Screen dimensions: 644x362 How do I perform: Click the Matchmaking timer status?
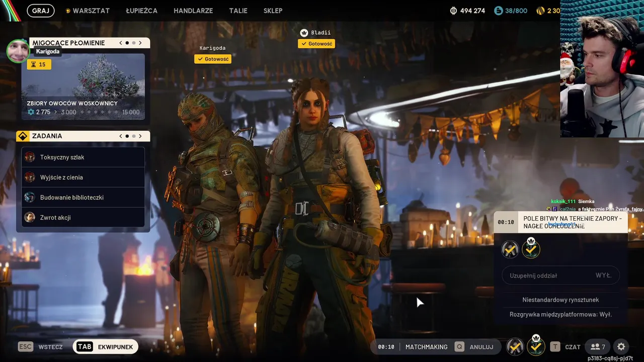click(x=413, y=347)
